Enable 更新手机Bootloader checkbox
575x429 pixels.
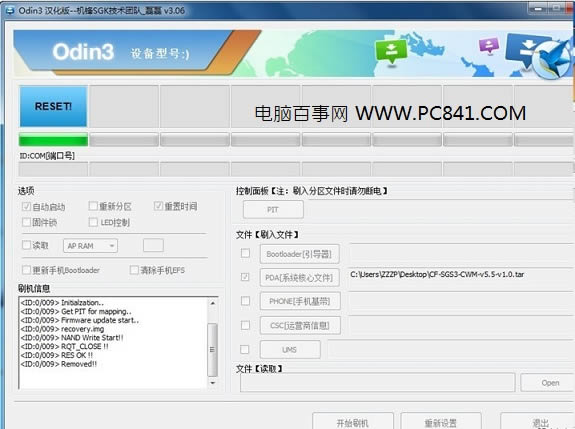click(26, 270)
